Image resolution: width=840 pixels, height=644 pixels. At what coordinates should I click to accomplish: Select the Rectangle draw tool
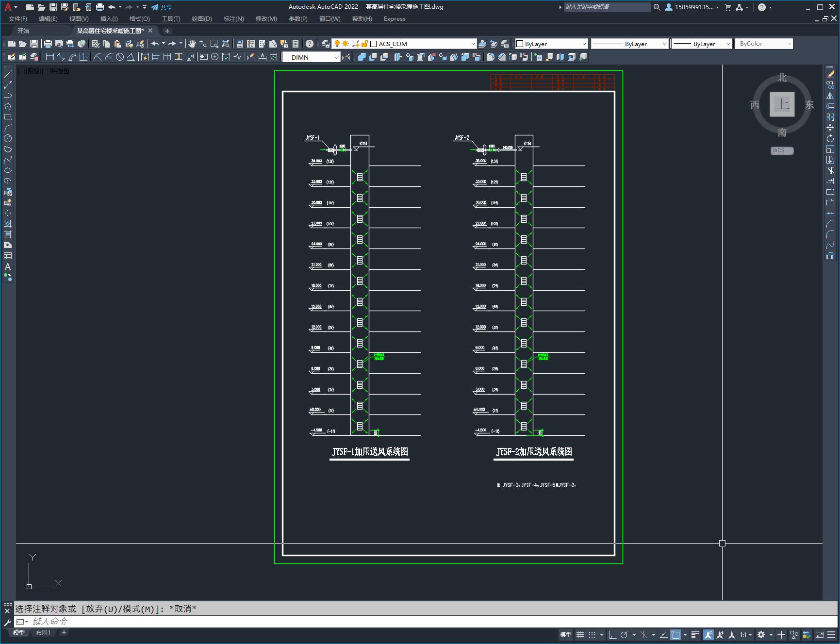pos(8,117)
